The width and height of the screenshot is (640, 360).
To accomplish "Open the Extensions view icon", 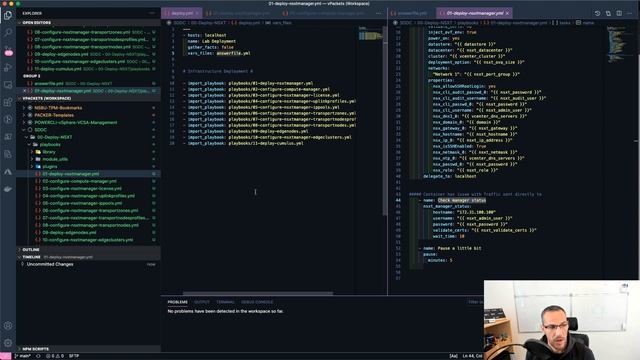I will point(8,102).
